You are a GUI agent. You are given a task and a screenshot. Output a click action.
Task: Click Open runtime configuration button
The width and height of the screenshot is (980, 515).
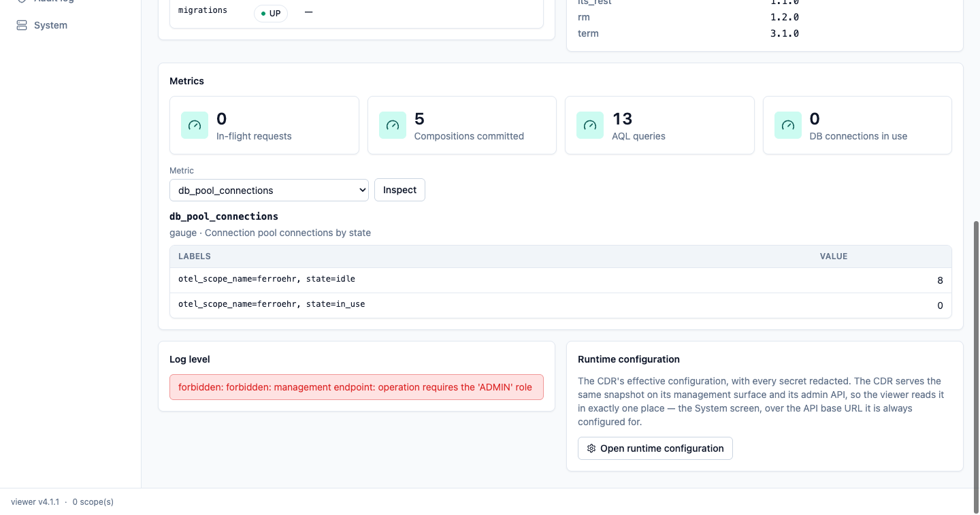click(x=655, y=448)
